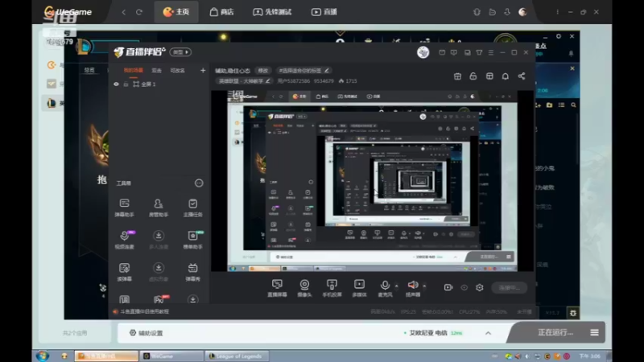Open Windows Start button
Screen dimensions: 644x362
[43, 356]
